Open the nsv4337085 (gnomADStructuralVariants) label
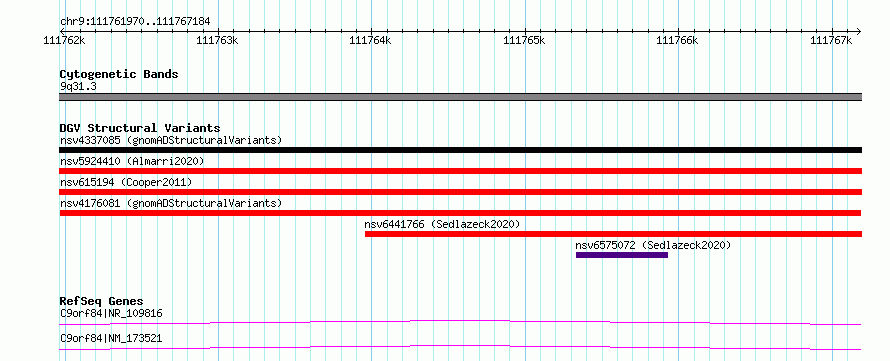 [x=171, y=140]
